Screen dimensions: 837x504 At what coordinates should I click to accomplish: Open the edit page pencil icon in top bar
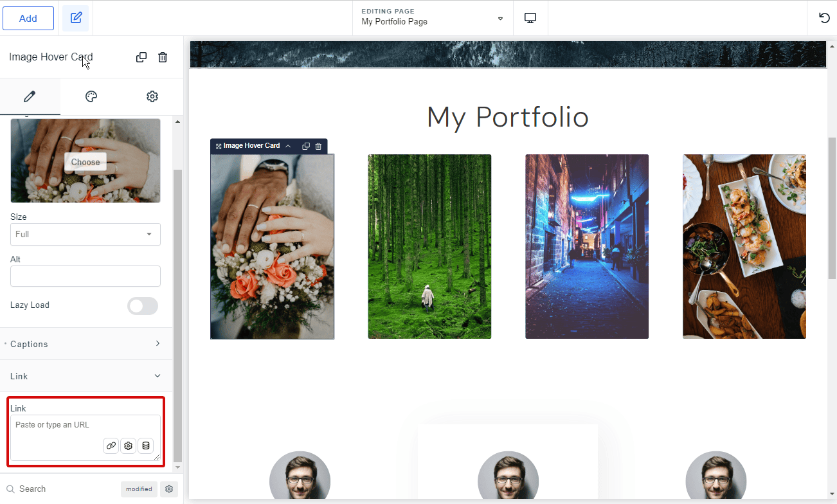tap(76, 18)
